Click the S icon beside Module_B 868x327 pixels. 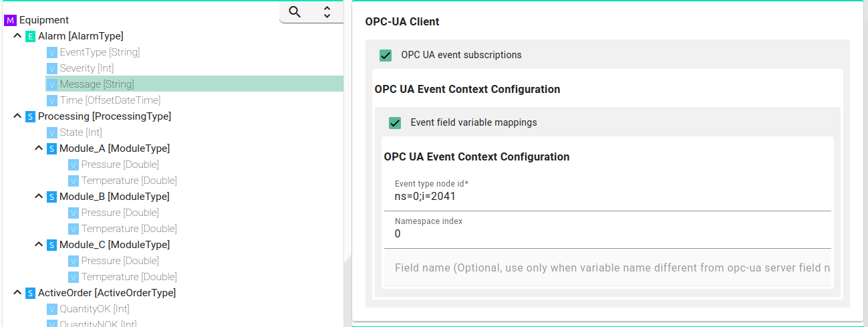52,197
